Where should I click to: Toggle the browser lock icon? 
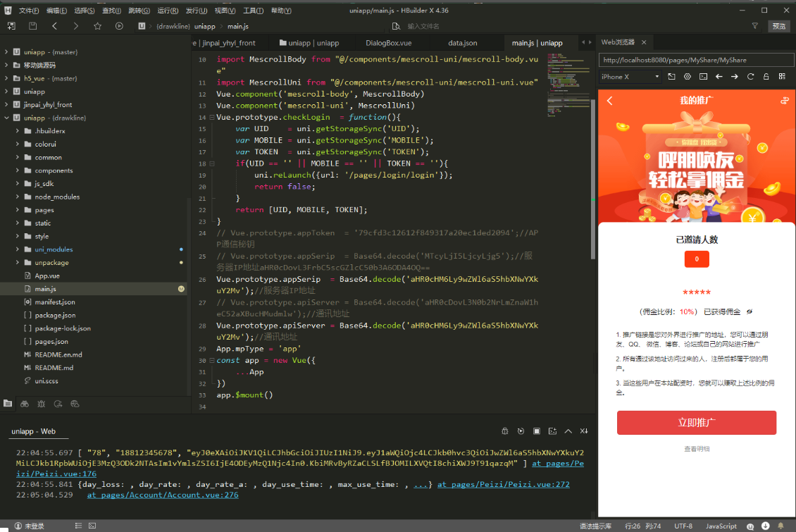click(x=766, y=77)
